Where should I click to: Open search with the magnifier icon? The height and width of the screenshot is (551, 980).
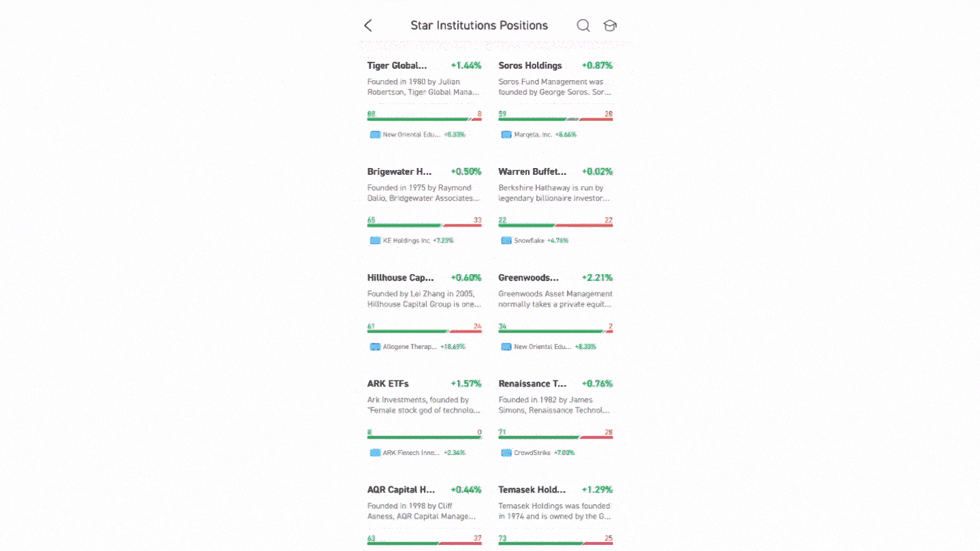pyautogui.click(x=583, y=25)
